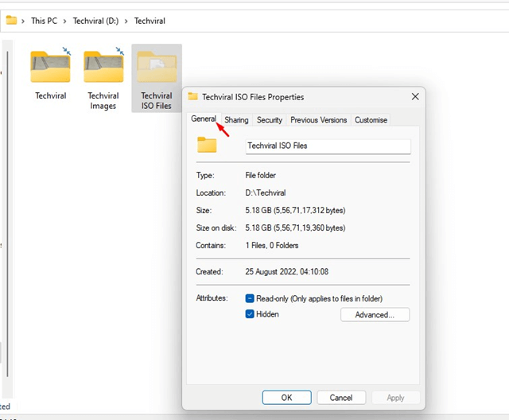
Task: Select the Techviral Images folder icon
Action: [x=103, y=68]
